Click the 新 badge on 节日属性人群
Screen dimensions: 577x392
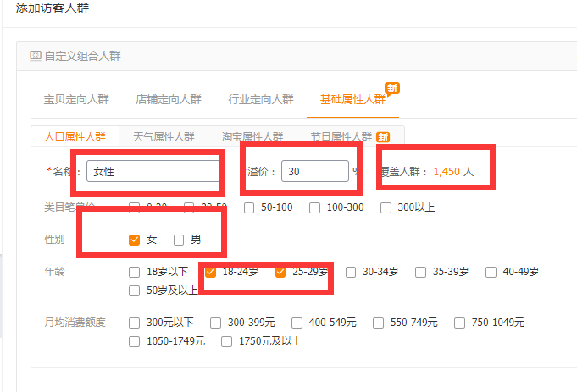coord(383,137)
